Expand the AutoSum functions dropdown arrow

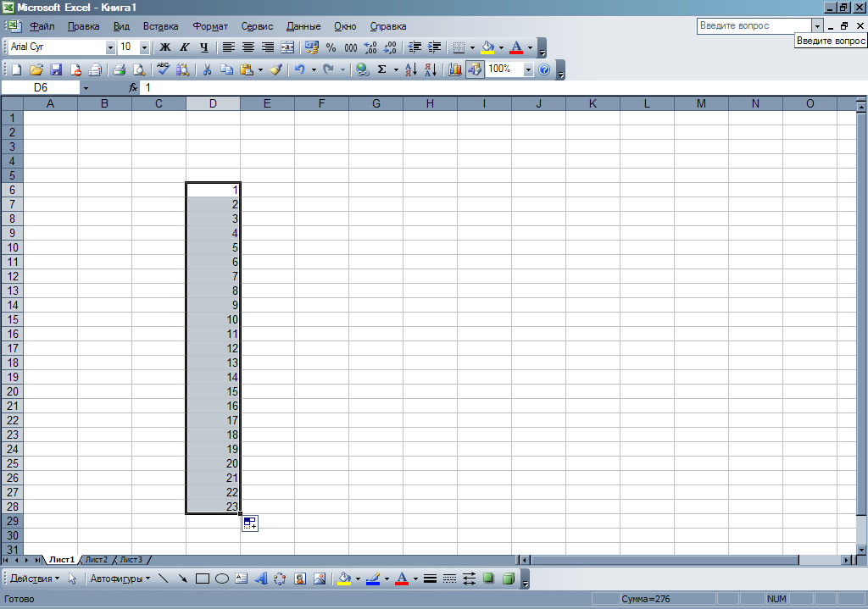(x=396, y=69)
